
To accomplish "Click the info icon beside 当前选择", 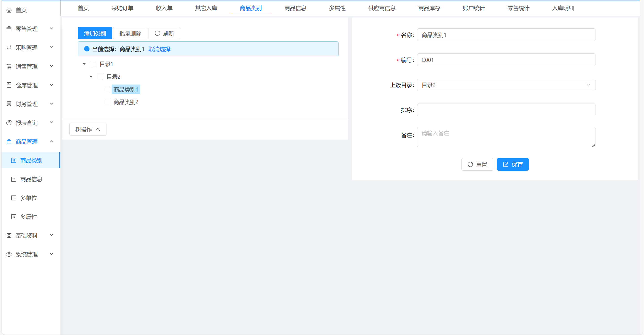I will (87, 49).
